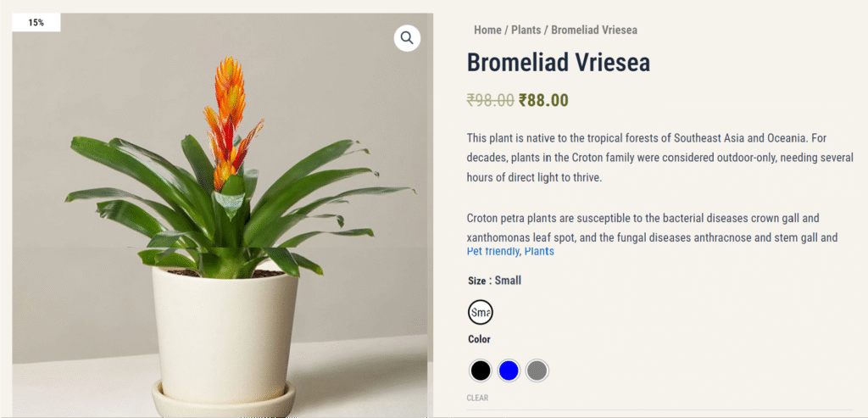
Task: Choose the Small size option circle
Action: [x=480, y=312]
